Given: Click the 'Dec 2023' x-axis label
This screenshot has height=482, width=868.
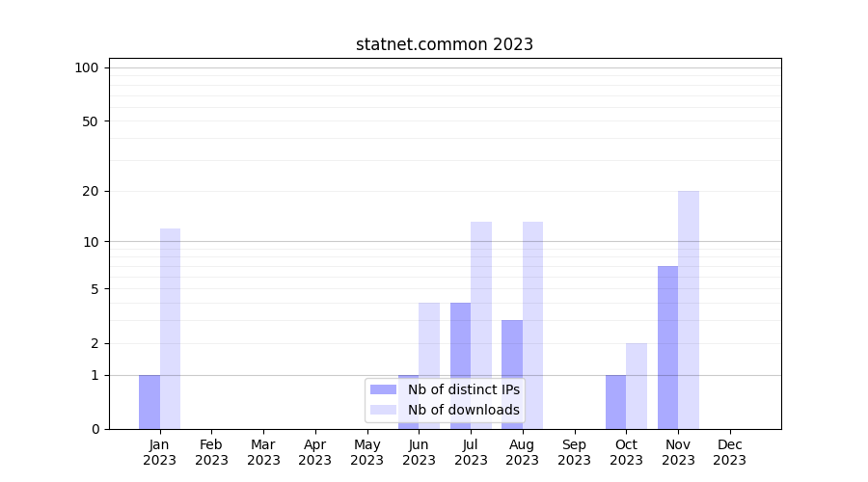Looking at the screenshot, I should click(730, 452).
